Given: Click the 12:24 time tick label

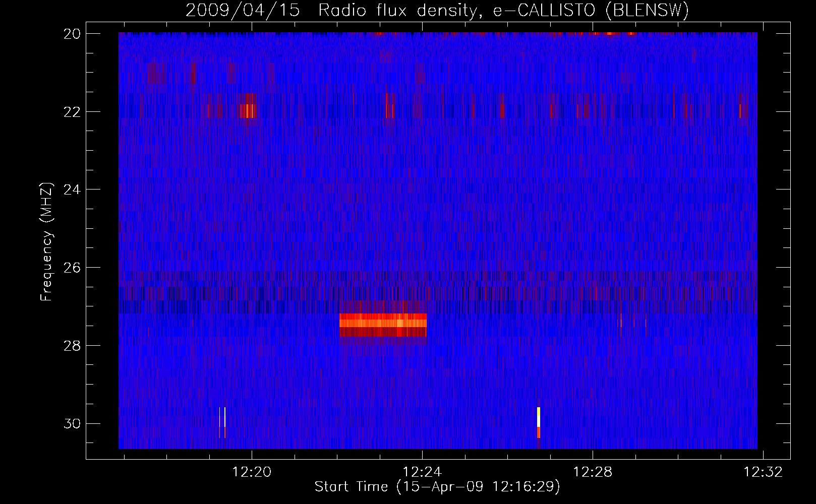Looking at the screenshot, I should pos(422,472).
